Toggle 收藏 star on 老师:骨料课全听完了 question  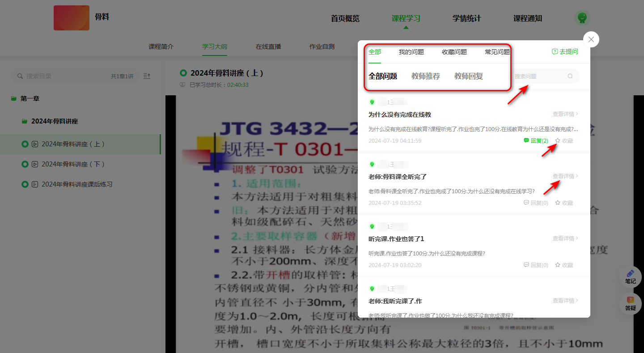click(x=564, y=203)
